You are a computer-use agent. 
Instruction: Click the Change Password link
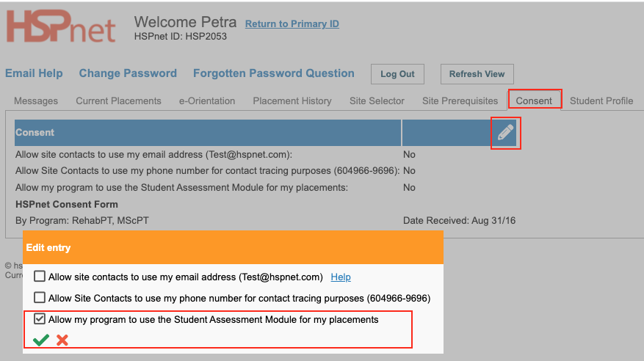tap(128, 73)
